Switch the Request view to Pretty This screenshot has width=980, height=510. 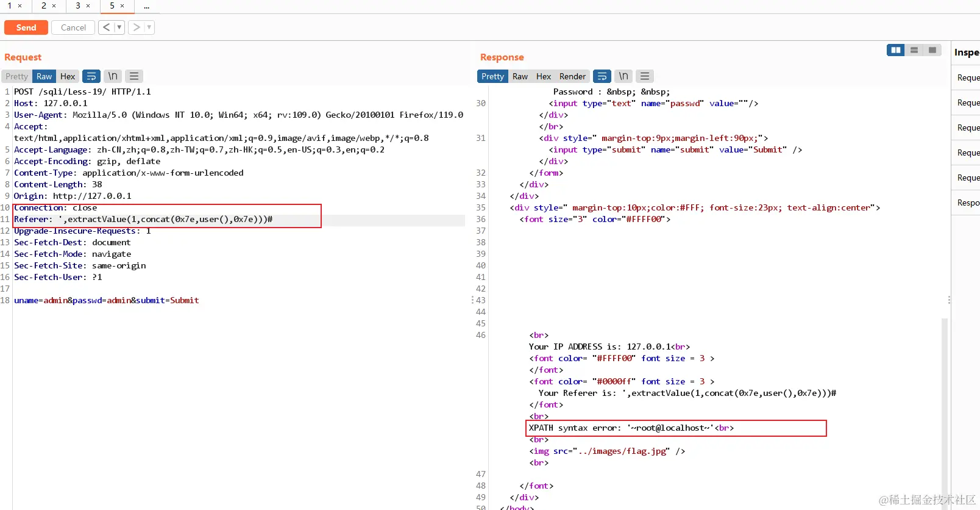(17, 76)
